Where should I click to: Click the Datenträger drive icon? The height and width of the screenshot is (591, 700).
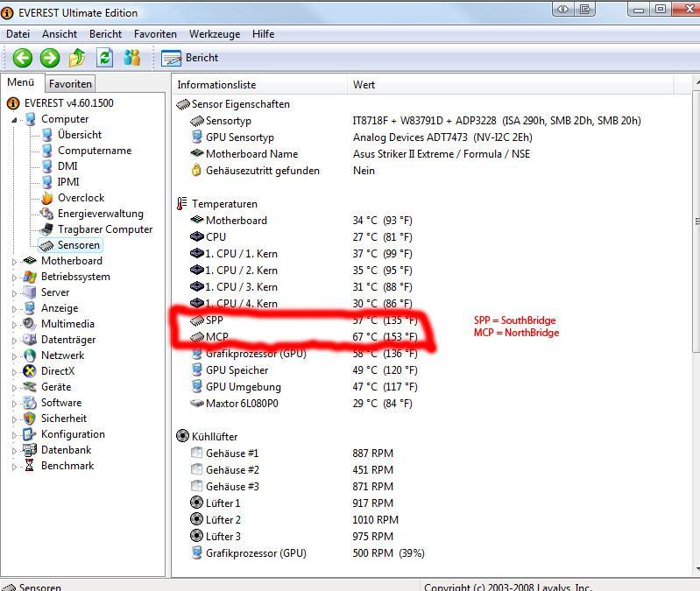coord(30,340)
